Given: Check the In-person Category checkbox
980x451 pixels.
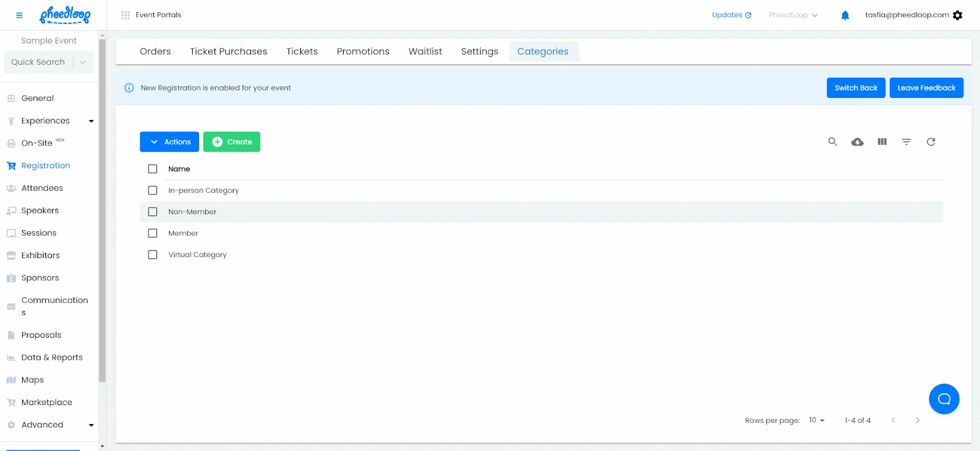Looking at the screenshot, I should click(153, 190).
